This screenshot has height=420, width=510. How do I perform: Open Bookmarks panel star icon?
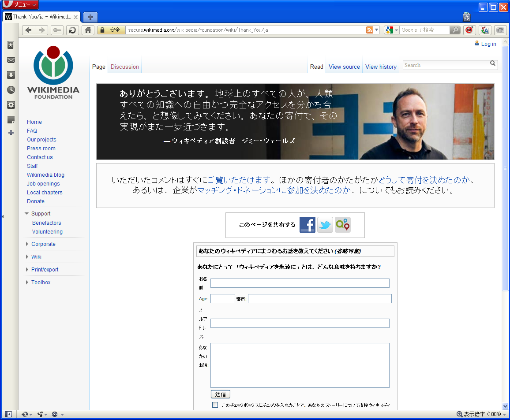point(11,45)
